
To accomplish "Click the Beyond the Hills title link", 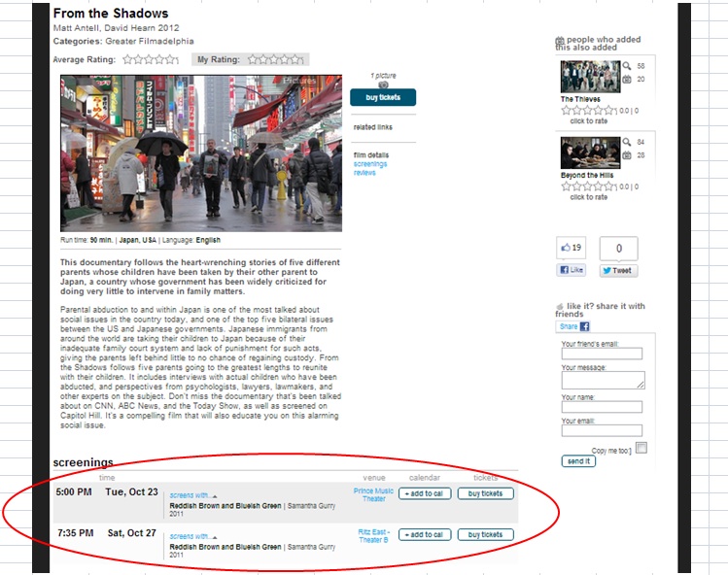I will point(587,176).
